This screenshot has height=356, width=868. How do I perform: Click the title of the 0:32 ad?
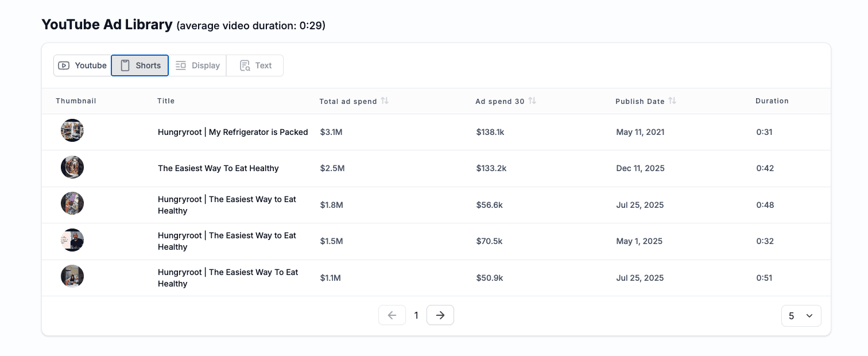pos(227,241)
